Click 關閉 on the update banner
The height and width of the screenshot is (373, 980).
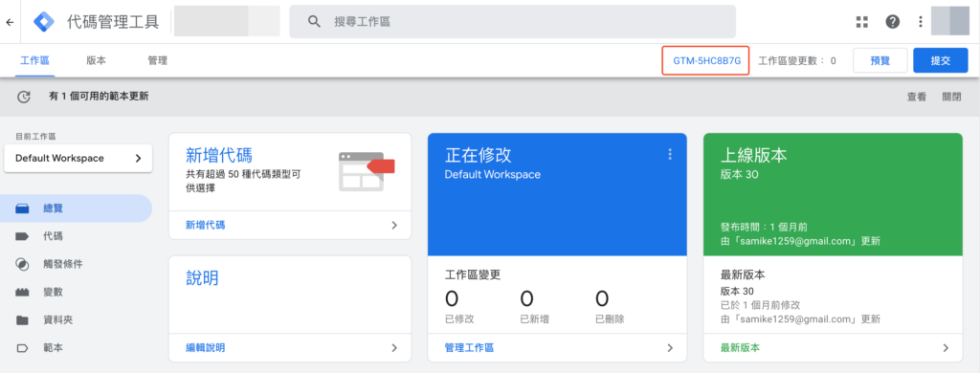[952, 97]
